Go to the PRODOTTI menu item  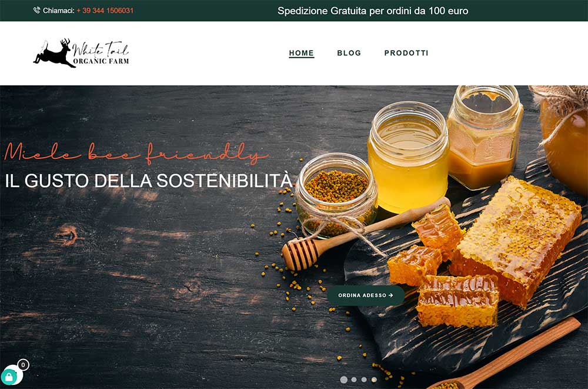tap(406, 53)
